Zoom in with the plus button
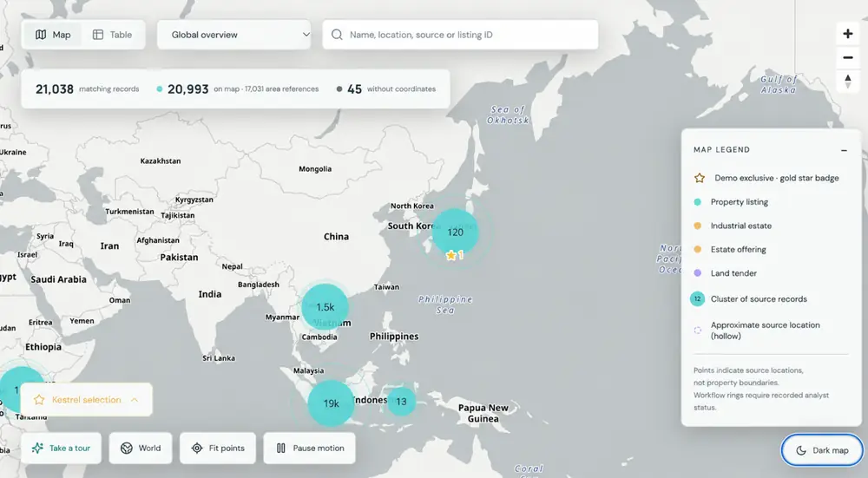 847,34
